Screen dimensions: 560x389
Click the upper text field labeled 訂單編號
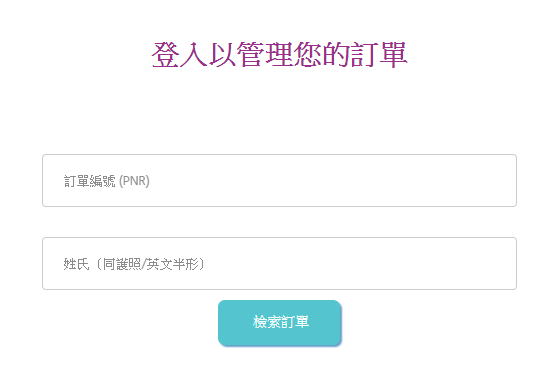279,180
